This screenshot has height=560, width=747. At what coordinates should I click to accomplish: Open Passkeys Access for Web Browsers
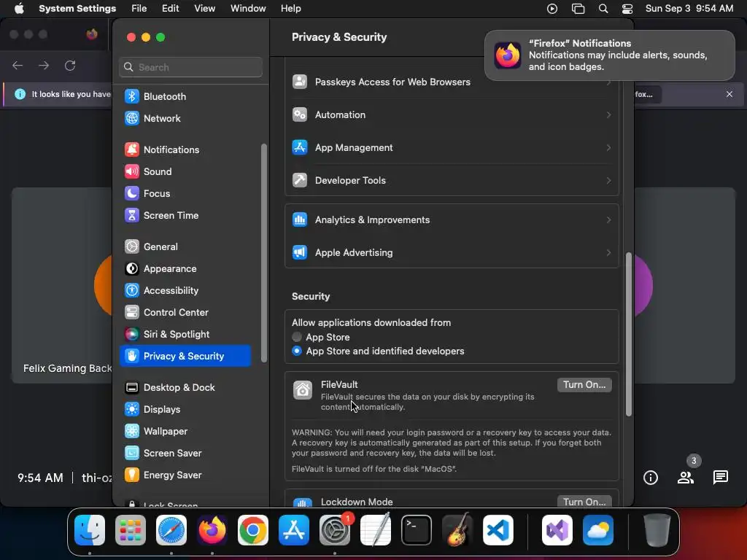click(452, 82)
